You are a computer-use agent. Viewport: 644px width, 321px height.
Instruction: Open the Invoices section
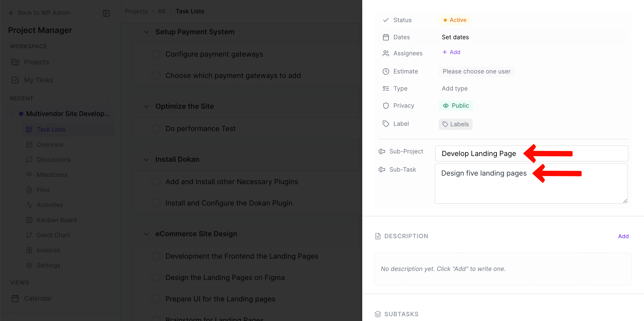[x=48, y=250]
